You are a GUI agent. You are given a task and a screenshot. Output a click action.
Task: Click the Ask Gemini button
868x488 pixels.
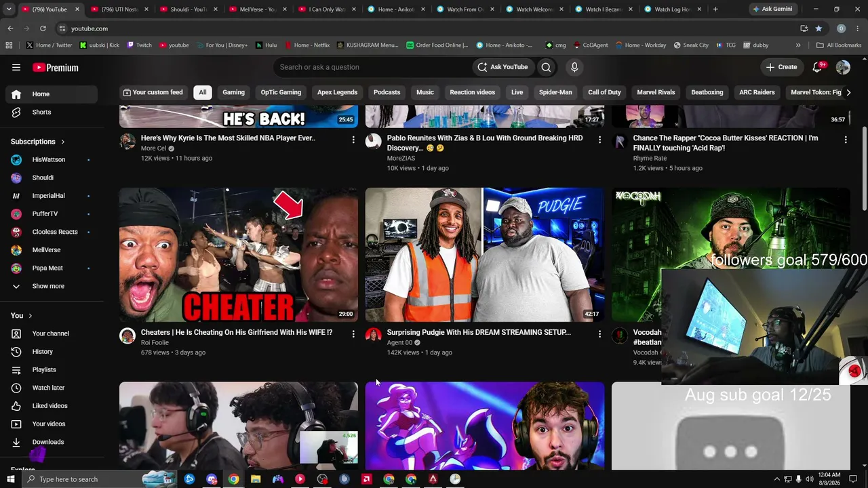pyautogui.click(x=772, y=9)
